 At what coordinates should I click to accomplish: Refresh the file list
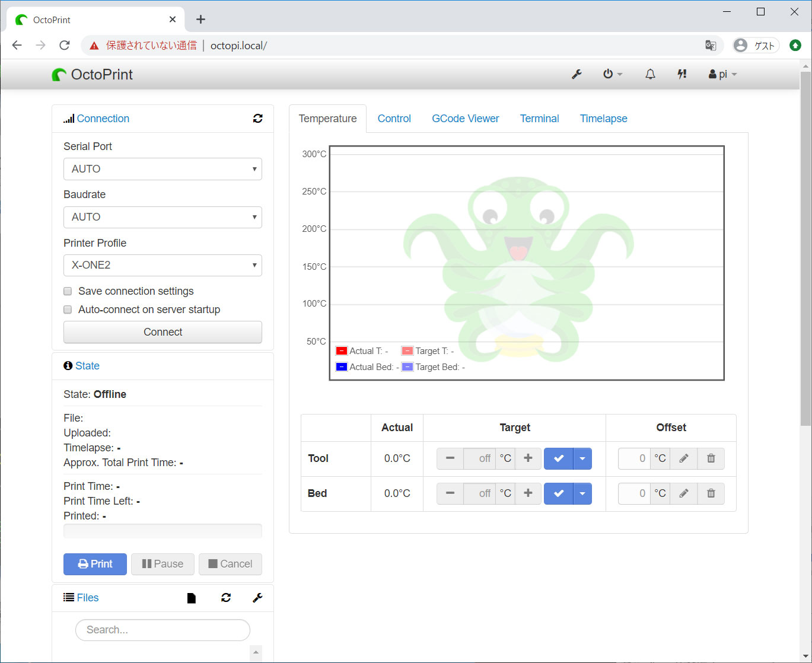coord(226,598)
